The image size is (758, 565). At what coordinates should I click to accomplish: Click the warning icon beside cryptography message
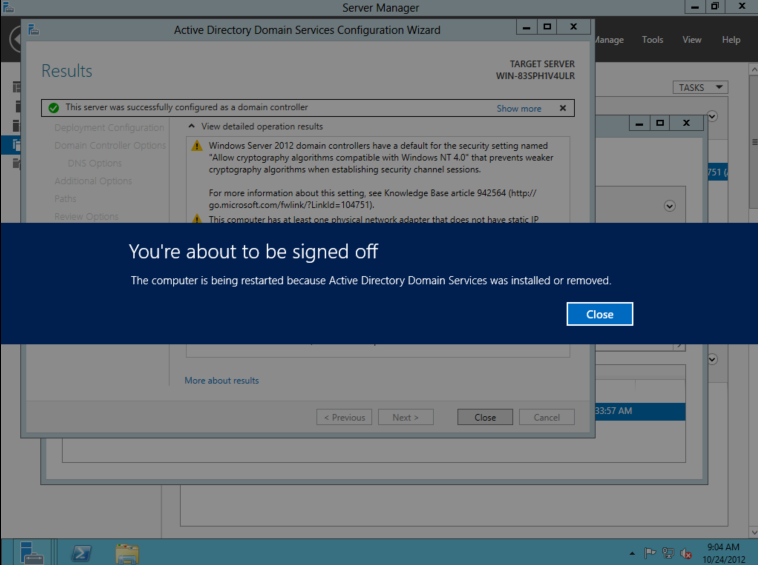coord(197,145)
